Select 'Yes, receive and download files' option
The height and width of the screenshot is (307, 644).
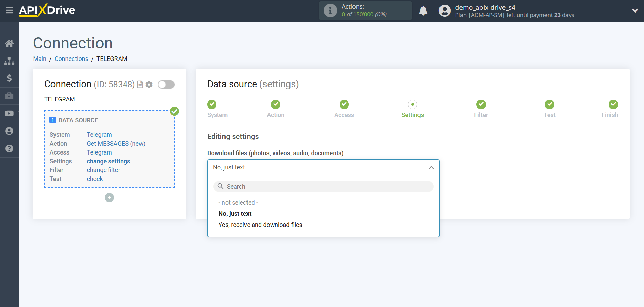click(260, 225)
